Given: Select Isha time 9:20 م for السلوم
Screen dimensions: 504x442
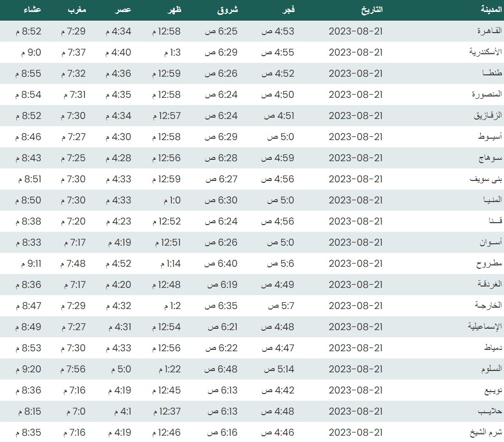Looking at the screenshot, I should point(28,369).
